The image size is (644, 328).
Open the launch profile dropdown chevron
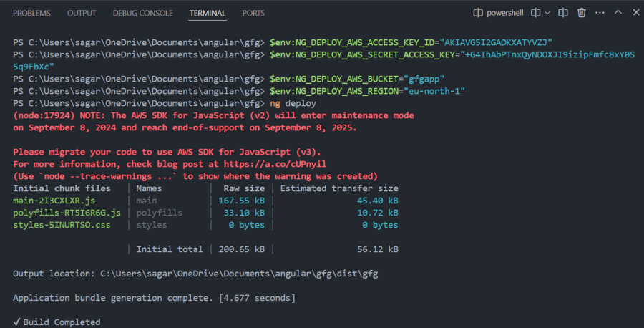point(548,13)
